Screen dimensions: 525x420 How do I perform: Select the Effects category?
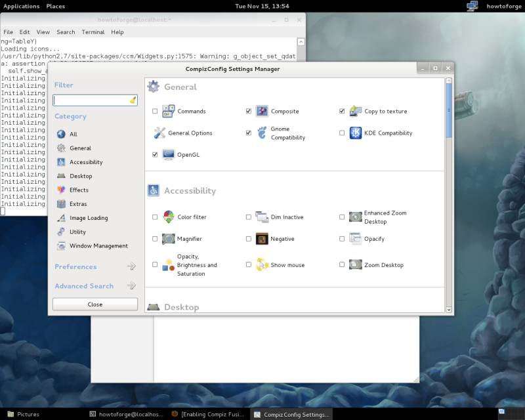(x=79, y=190)
